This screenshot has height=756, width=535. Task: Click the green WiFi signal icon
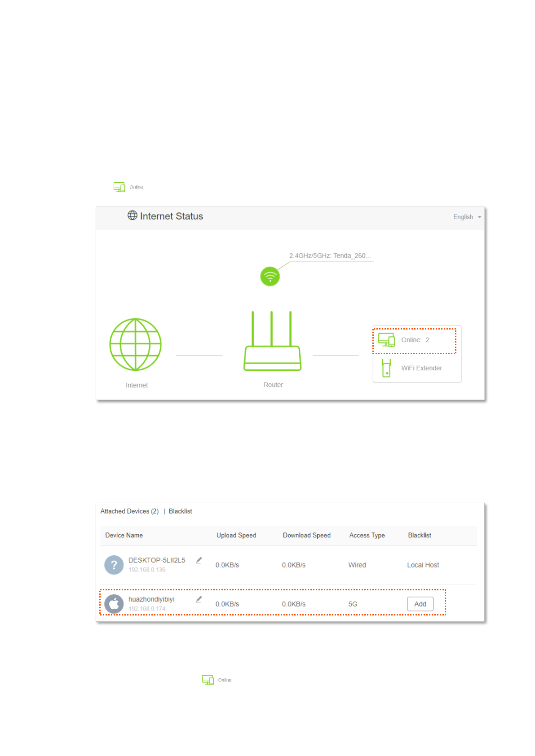point(270,277)
